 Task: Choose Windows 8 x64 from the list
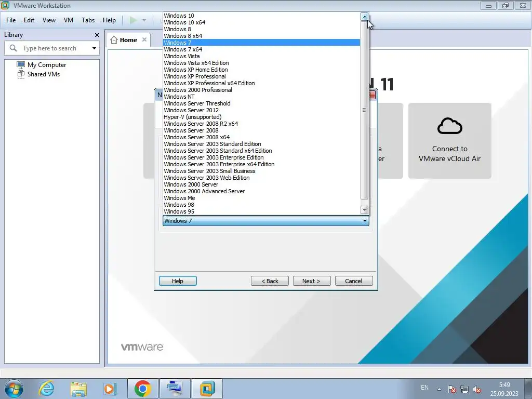coord(262,36)
